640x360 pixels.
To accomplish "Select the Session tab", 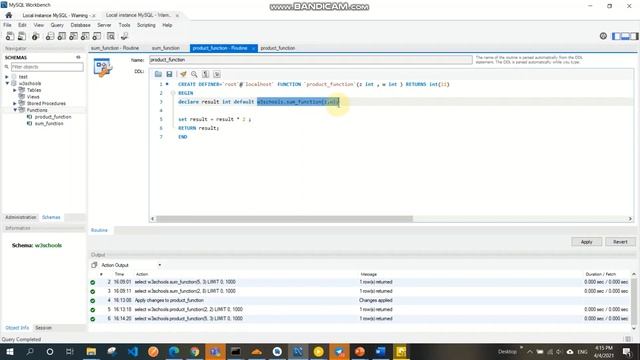I will point(43,328).
